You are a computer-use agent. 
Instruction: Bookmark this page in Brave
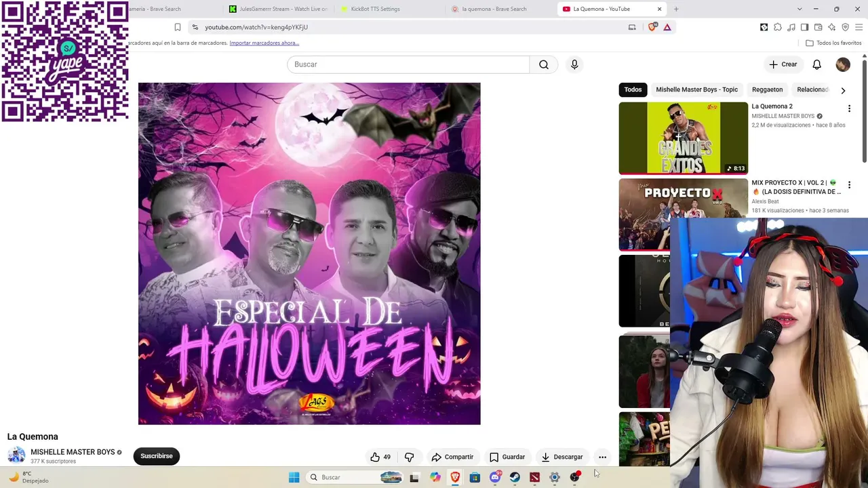(x=178, y=27)
